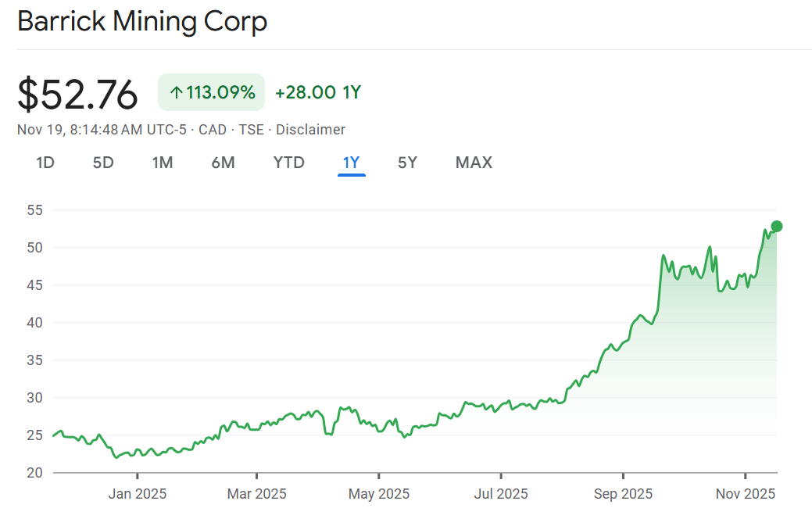Switch to the 1D time range tab
The height and width of the screenshot is (519, 812).
(45, 163)
